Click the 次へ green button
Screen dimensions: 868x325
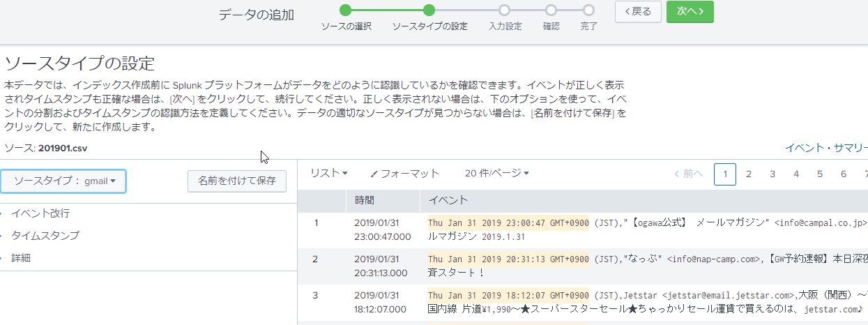[x=690, y=11]
